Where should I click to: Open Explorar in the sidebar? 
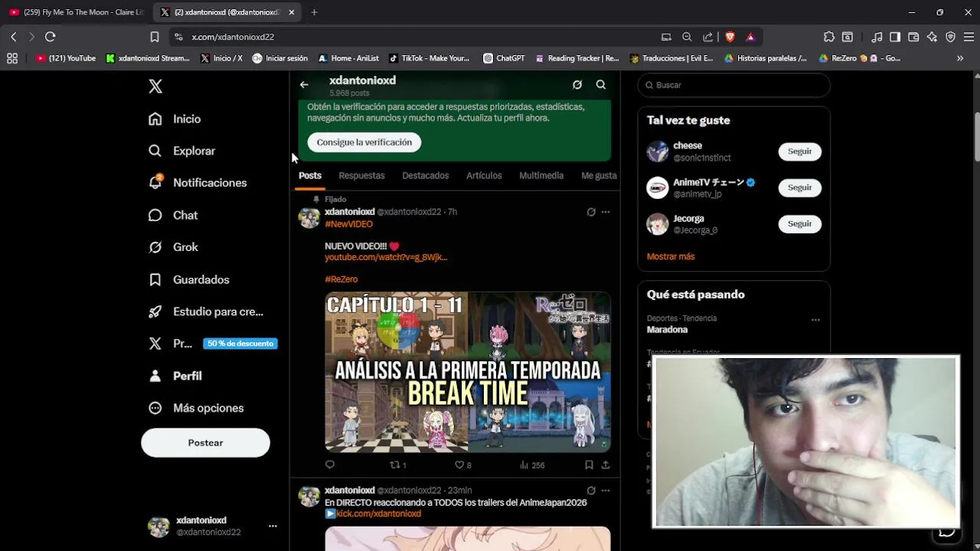click(x=181, y=151)
